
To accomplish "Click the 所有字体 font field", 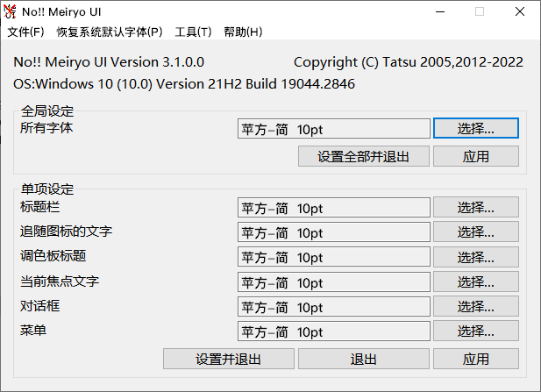I will tap(334, 129).
